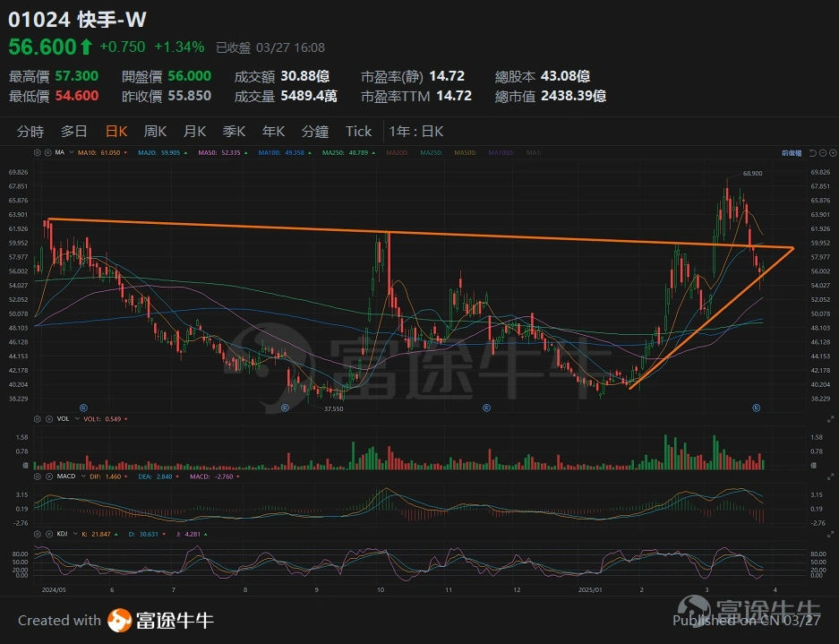Open MA indicator settings gear

coord(37,152)
